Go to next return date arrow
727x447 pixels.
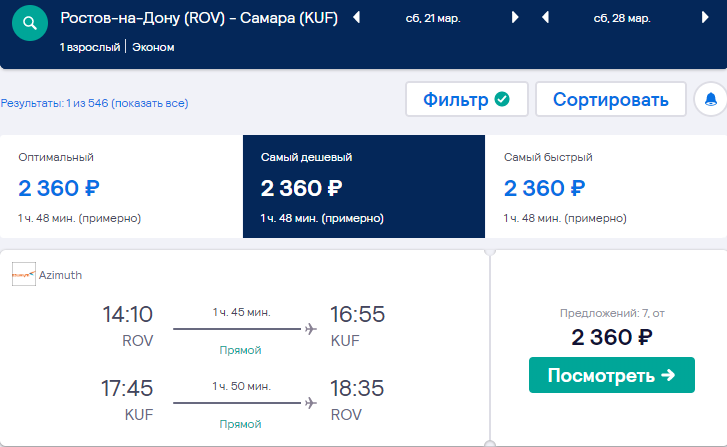705,18
